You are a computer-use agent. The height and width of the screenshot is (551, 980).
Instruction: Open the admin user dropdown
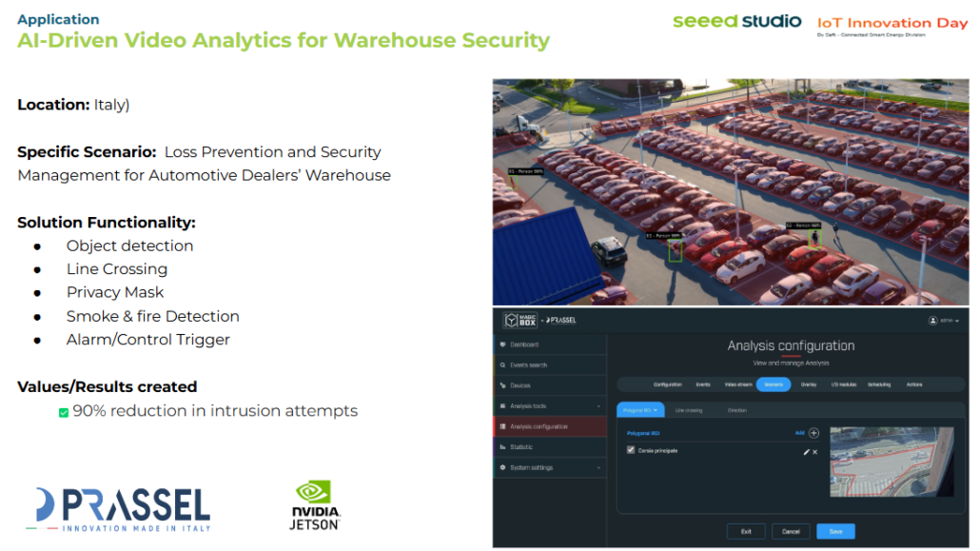click(x=943, y=321)
